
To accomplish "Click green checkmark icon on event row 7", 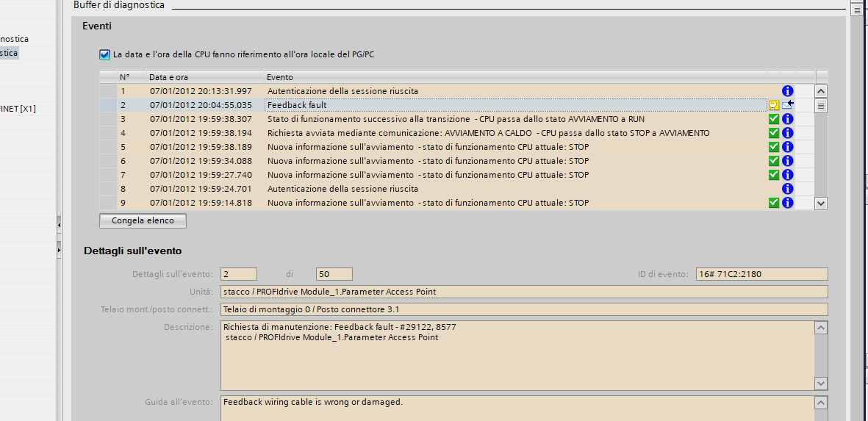I will 773,175.
